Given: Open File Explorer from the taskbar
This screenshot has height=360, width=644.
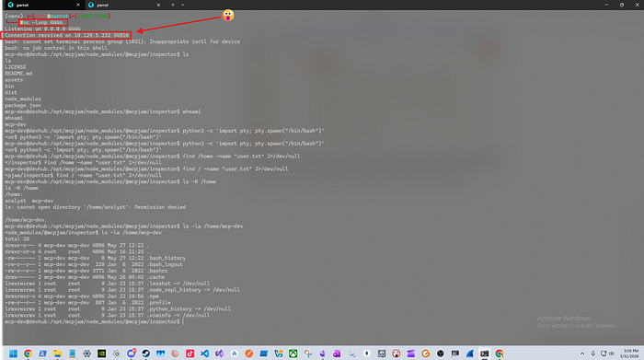Looking at the screenshot, I should pos(57,354).
